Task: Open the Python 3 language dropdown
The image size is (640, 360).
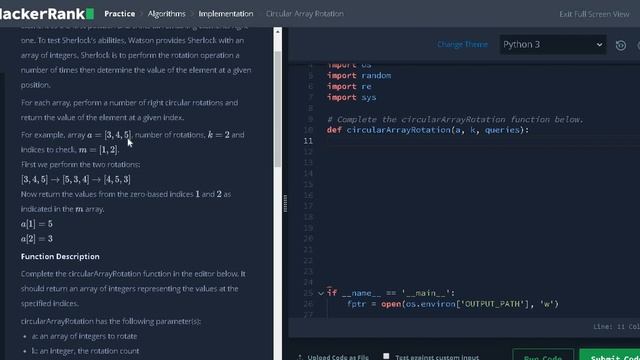Action: tap(553, 44)
